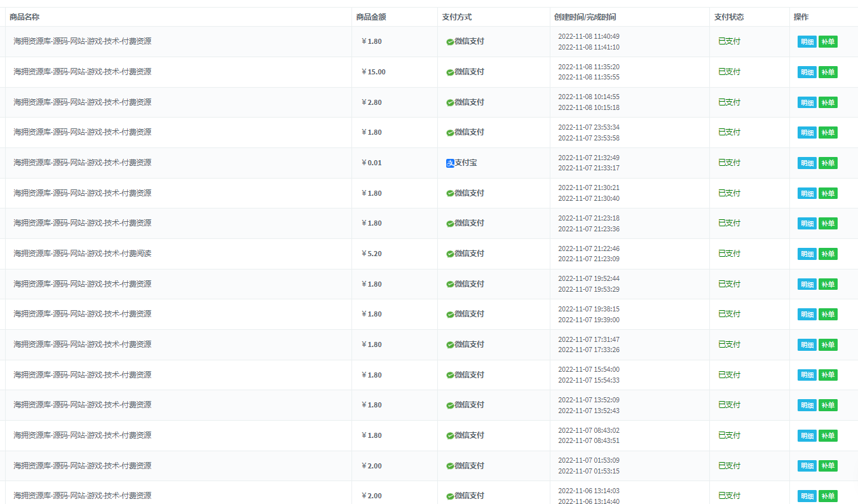View 明细 of the ¥5.20 order
Screen dimensions: 858x504
pos(807,254)
